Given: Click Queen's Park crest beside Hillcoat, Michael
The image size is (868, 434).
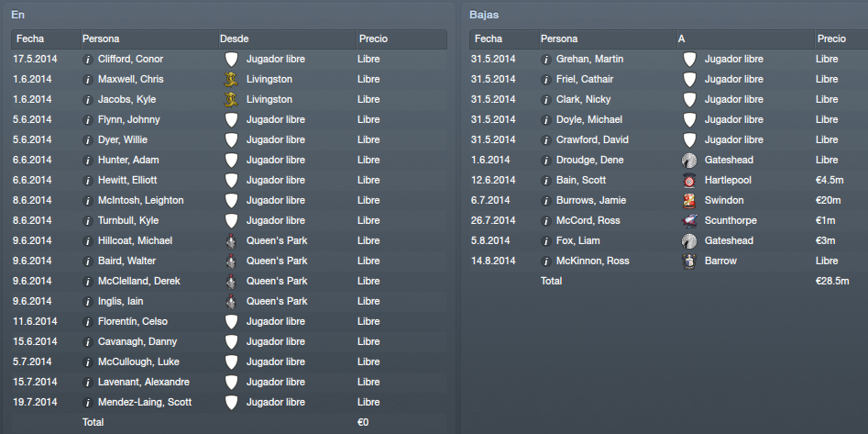Looking at the screenshot, I should click(231, 241).
